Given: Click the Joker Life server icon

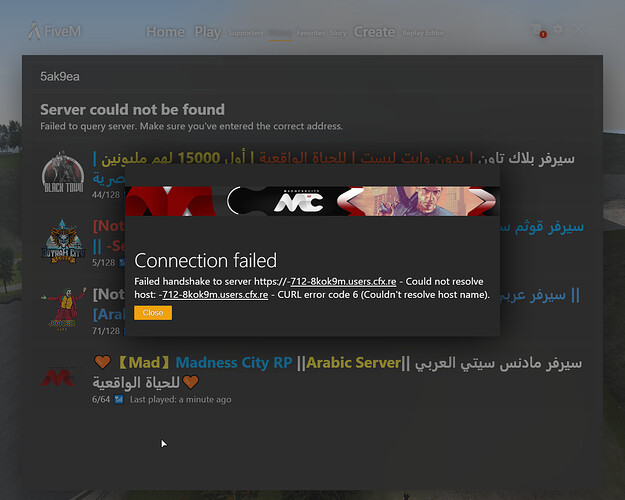Looking at the screenshot, I should 63,309.
